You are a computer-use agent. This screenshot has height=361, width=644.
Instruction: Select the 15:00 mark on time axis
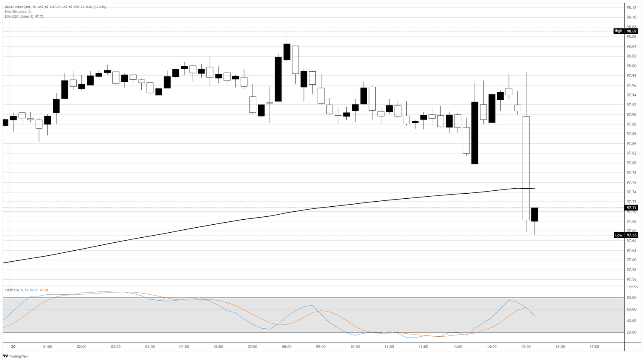[x=526, y=347]
